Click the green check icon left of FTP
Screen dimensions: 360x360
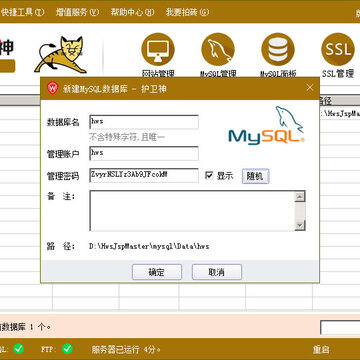click(19, 349)
